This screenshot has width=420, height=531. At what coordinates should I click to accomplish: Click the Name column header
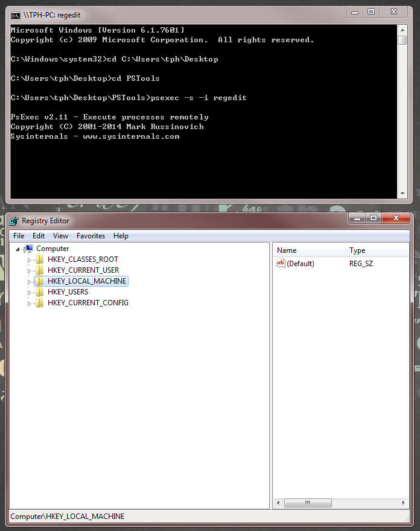(309, 250)
